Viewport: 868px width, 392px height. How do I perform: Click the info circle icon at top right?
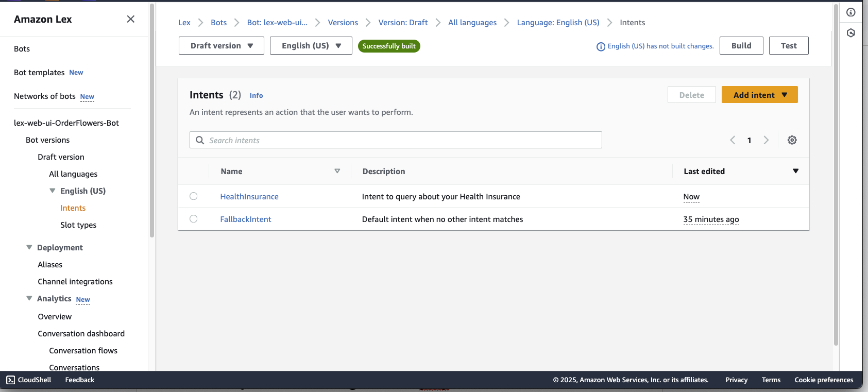click(x=851, y=12)
